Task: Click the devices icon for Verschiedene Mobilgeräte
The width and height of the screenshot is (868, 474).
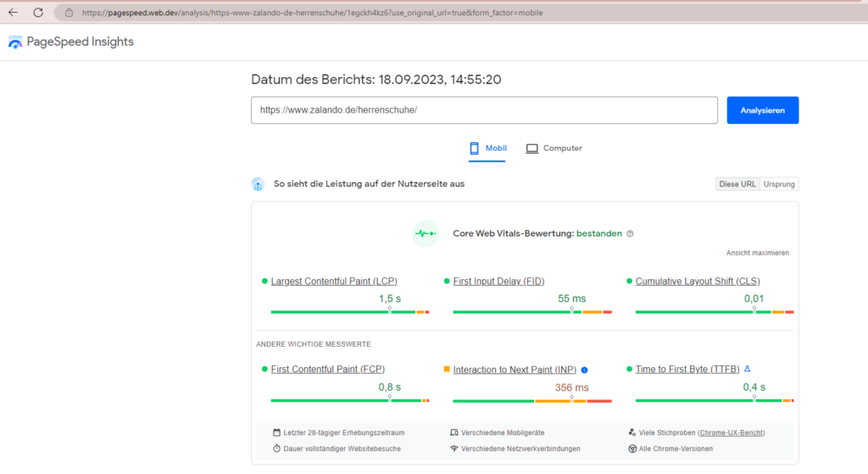Action: pos(454,432)
